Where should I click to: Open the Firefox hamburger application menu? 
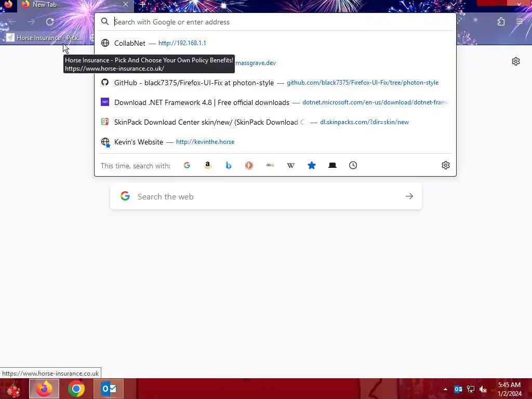(x=520, y=21)
